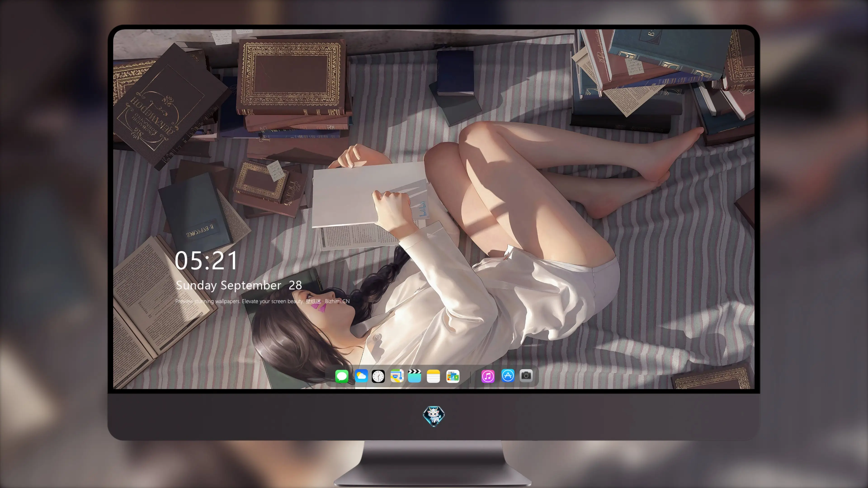Open the gray Camera app in the dock

pyautogui.click(x=526, y=375)
